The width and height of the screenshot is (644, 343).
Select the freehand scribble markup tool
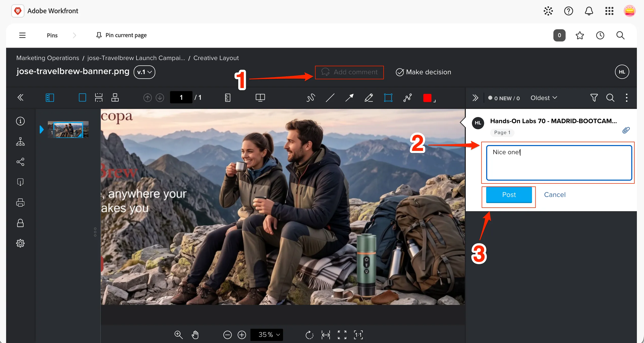click(x=311, y=98)
